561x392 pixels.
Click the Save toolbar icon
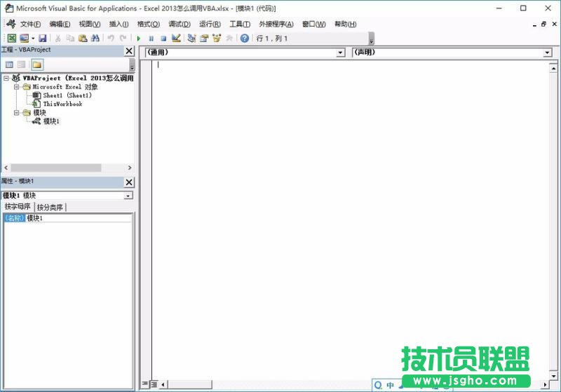coord(43,38)
